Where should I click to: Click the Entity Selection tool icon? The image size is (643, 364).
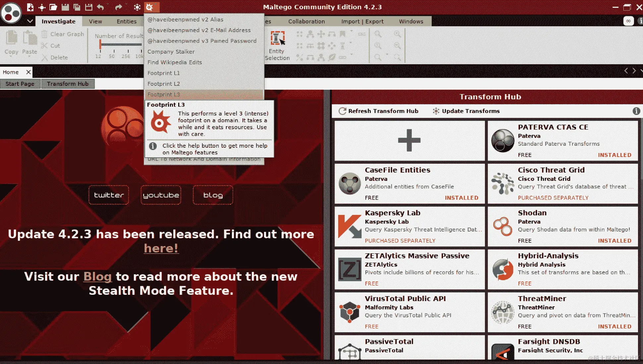point(277,38)
